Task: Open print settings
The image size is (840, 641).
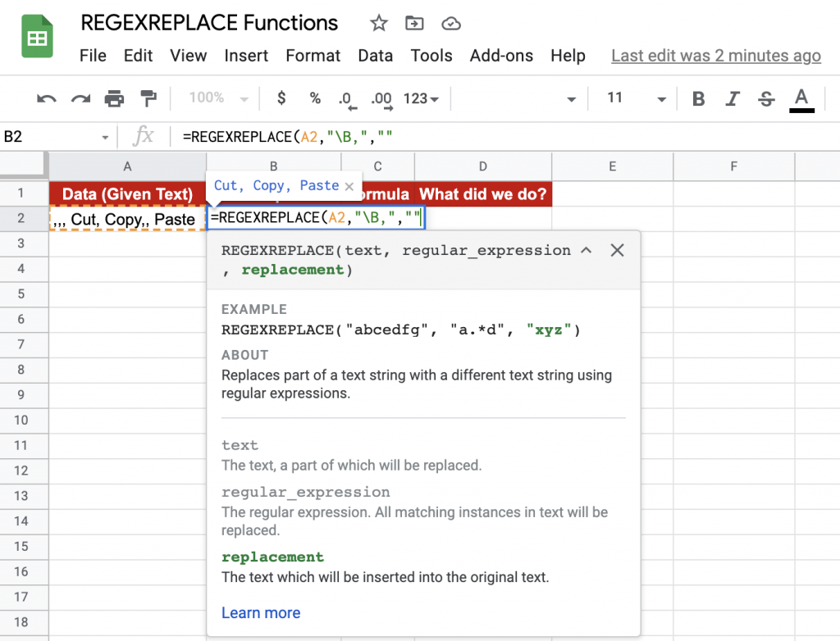Action: (x=114, y=98)
